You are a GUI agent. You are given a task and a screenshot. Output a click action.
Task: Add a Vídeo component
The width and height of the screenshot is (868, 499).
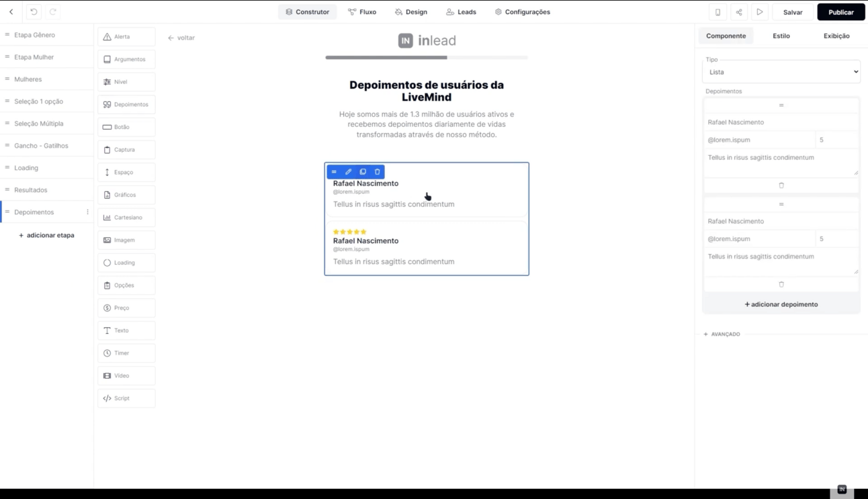click(126, 375)
